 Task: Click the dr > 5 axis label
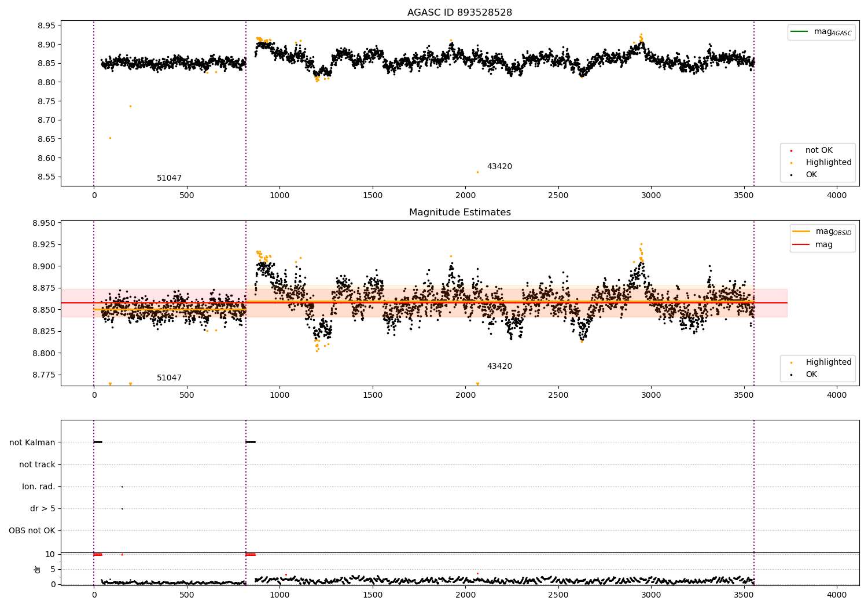(x=43, y=509)
